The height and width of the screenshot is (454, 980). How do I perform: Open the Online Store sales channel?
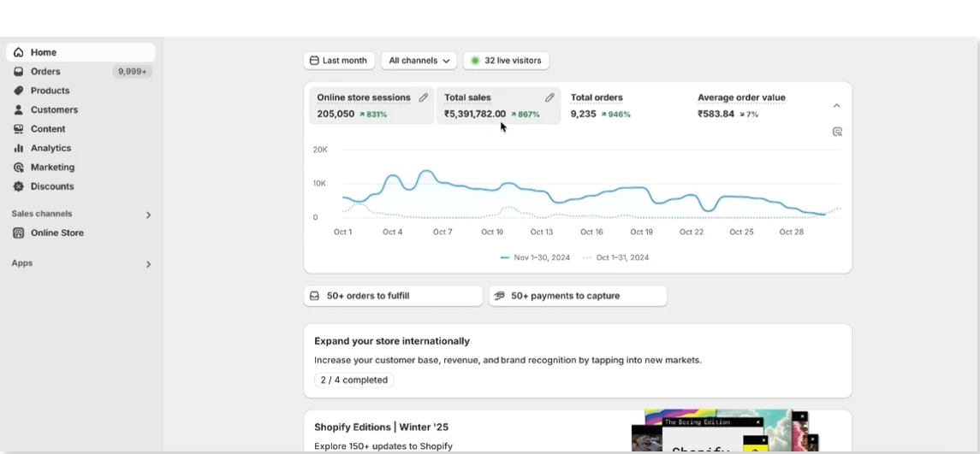click(80, 233)
